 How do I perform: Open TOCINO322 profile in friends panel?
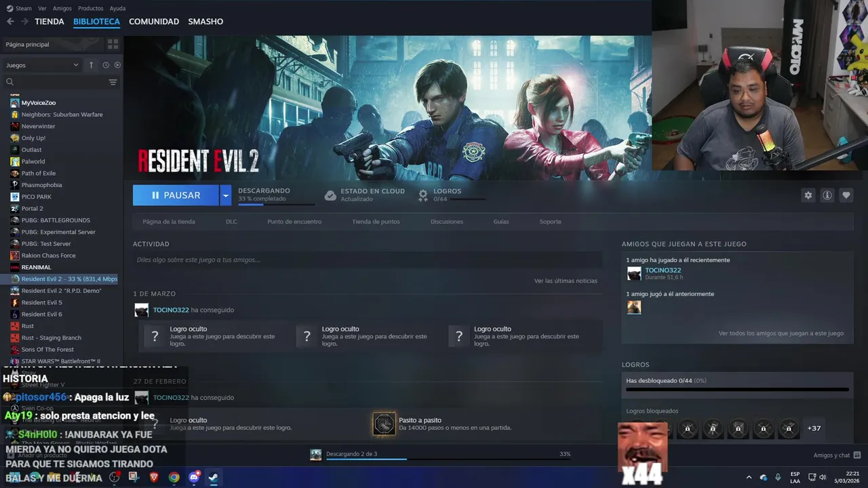tap(663, 270)
